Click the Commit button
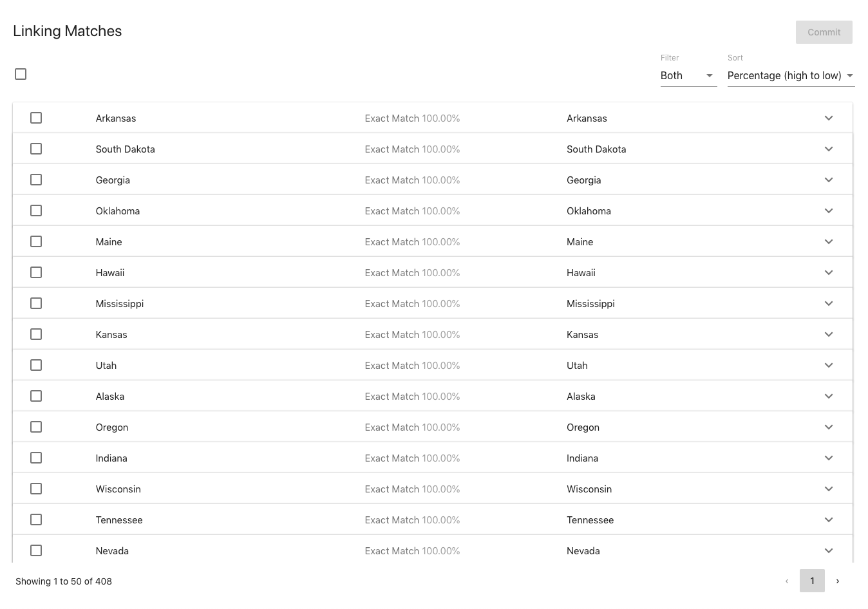 click(824, 32)
